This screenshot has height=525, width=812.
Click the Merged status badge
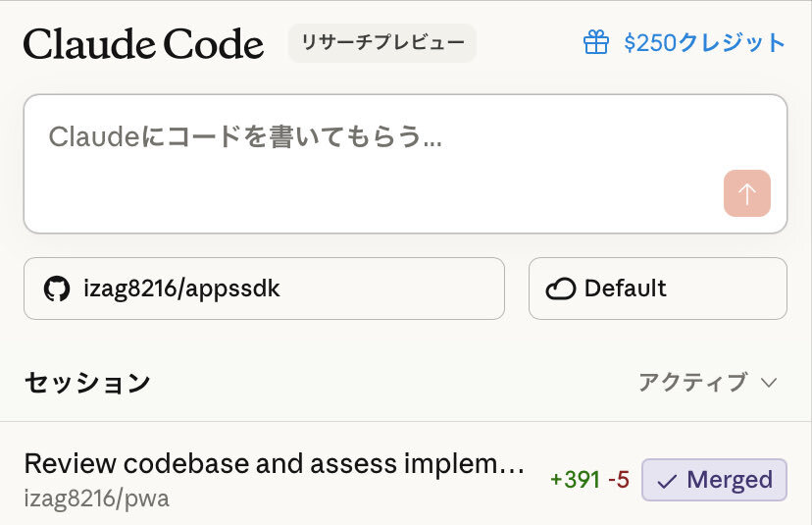[x=714, y=480]
